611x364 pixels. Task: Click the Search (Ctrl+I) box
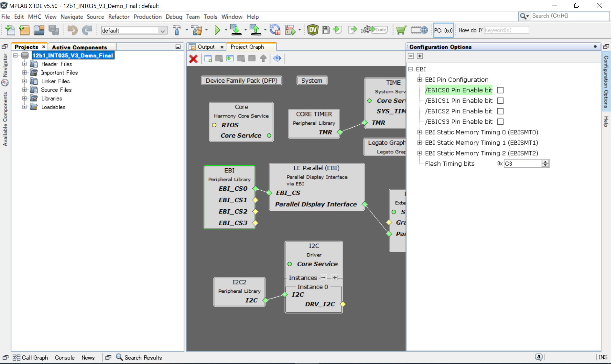[564, 16]
